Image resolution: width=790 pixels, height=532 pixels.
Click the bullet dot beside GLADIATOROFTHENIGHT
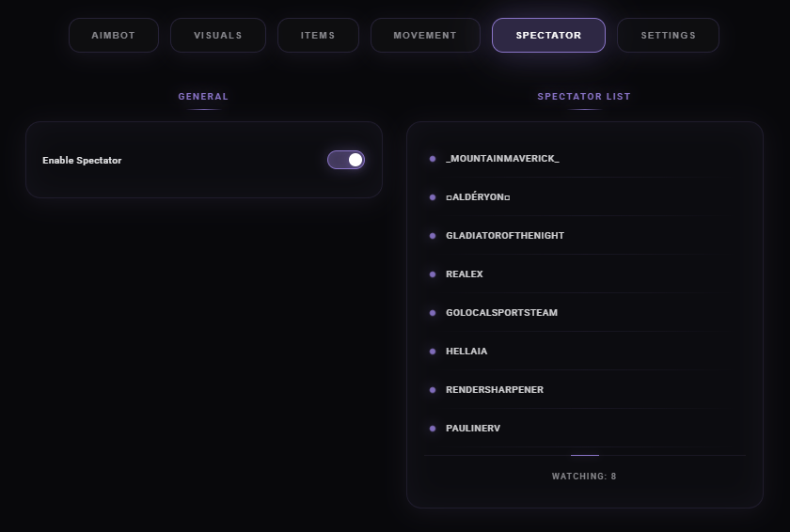pos(433,236)
